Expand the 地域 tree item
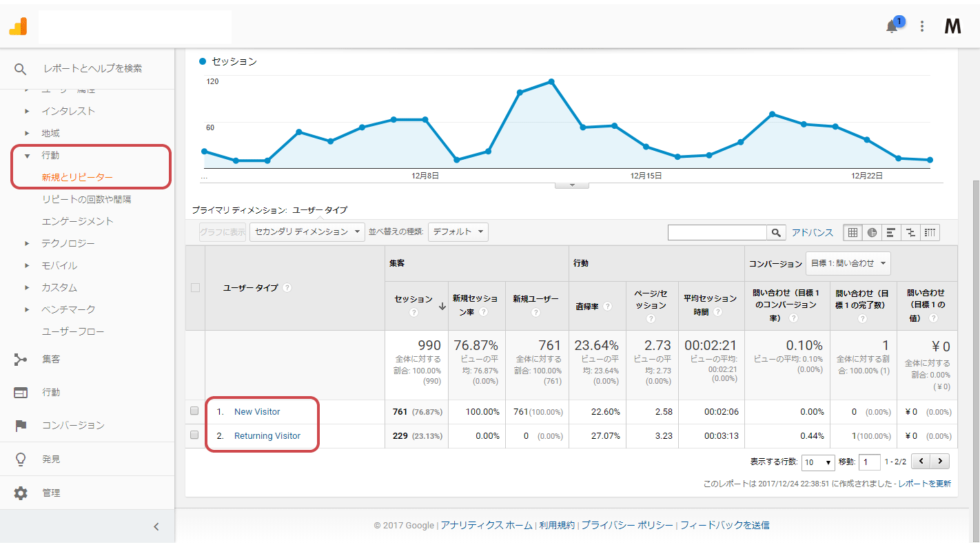Image resolution: width=980 pixels, height=547 pixels. (x=28, y=133)
